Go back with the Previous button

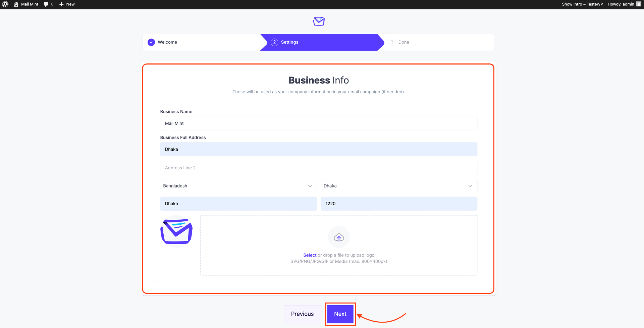[x=302, y=314]
